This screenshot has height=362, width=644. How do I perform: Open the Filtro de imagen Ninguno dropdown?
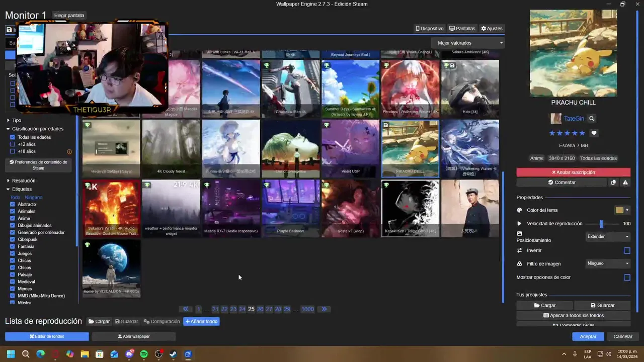(608, 263)
